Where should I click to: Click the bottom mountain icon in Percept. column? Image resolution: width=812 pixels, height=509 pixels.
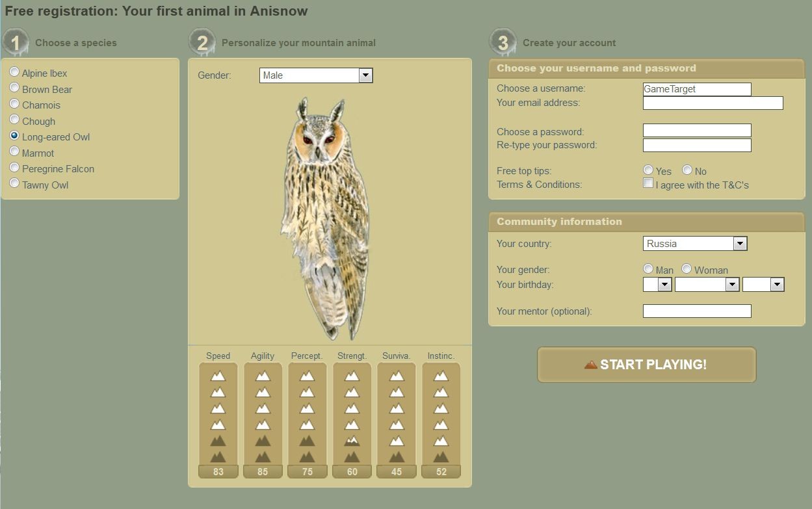(307, 456)
